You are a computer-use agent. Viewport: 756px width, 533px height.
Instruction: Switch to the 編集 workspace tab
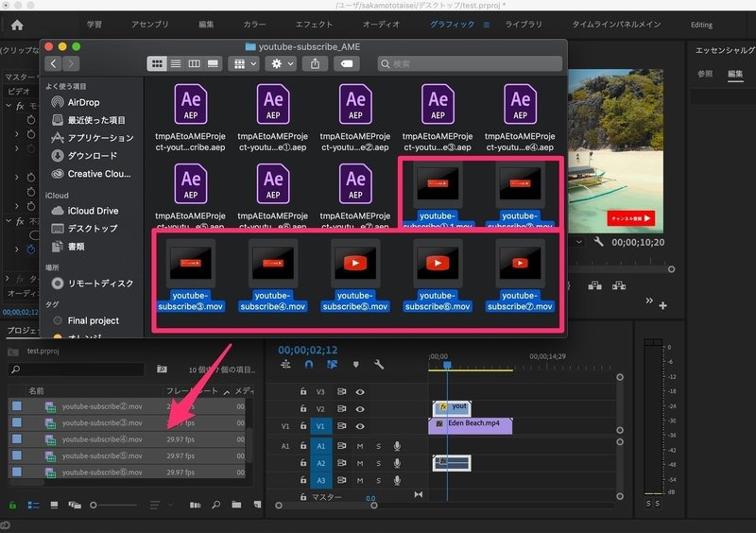(x=206, y=25)
